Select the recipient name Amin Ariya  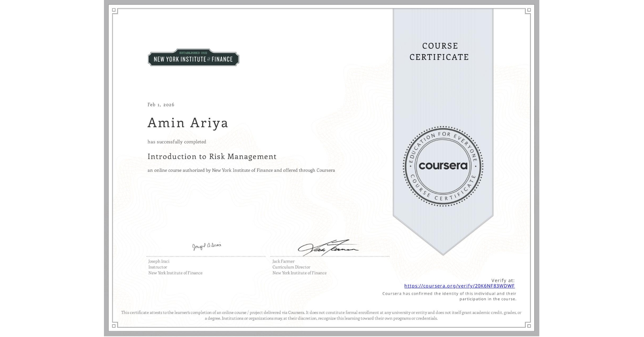[x=188, y=123]
